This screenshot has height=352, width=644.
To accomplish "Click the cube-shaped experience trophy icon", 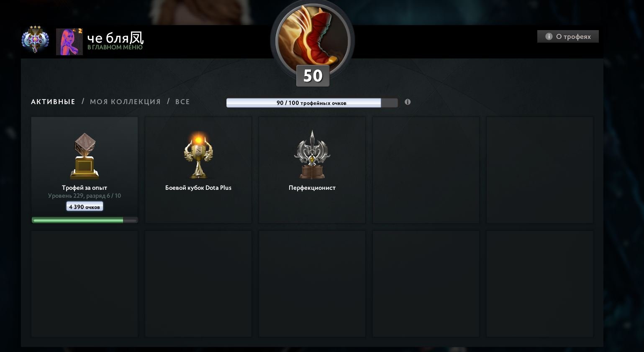I will click(85, 156).
